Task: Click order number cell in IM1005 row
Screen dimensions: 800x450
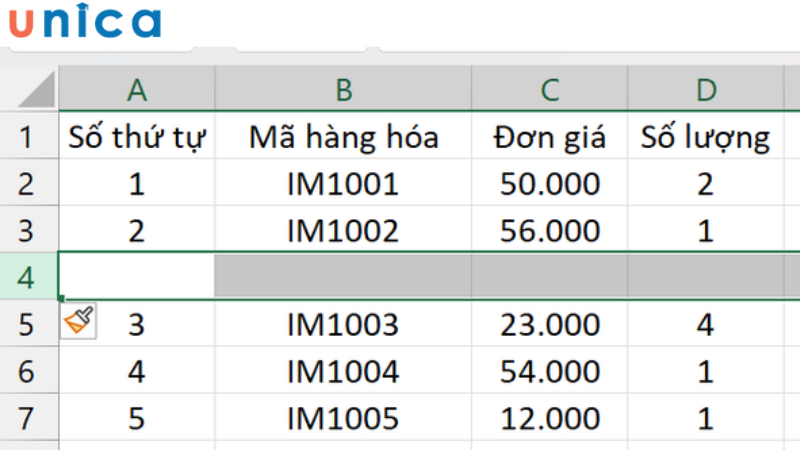Action: (137, 417)
